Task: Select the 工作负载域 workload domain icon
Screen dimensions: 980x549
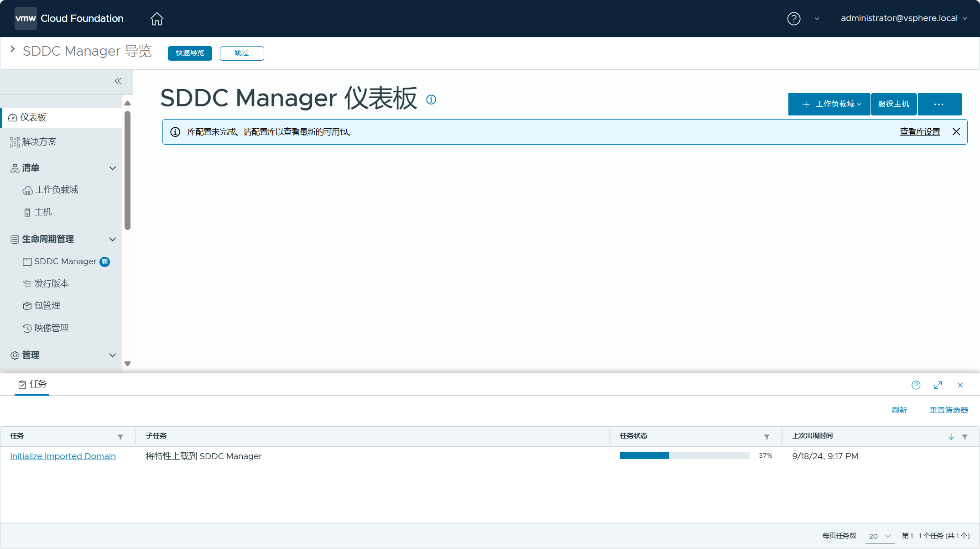Action: click(x=27, y=189)
